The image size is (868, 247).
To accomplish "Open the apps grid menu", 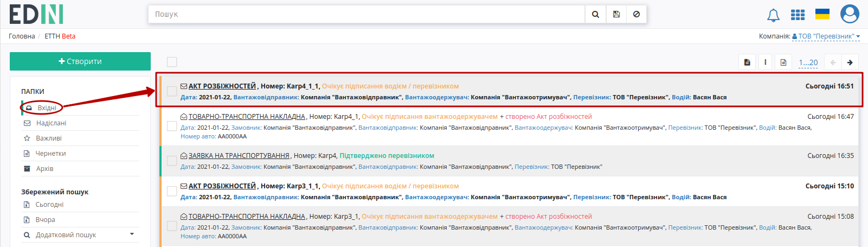I will (798, 15).
